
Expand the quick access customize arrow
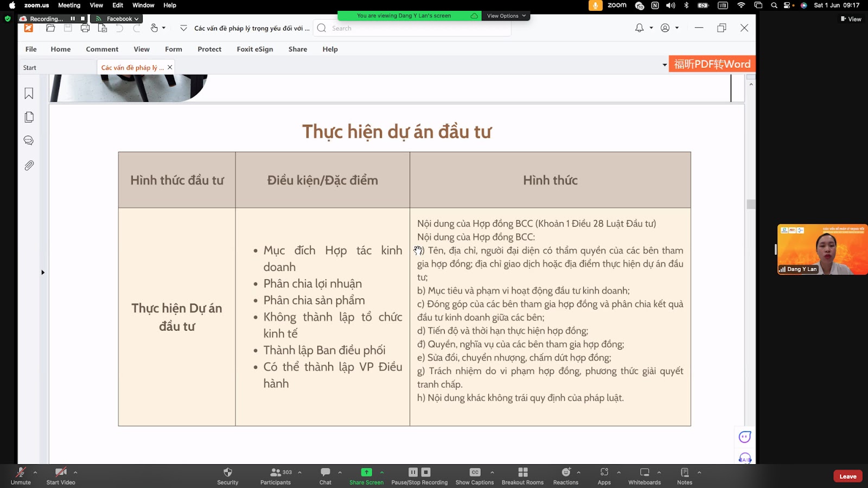point(183,28)
